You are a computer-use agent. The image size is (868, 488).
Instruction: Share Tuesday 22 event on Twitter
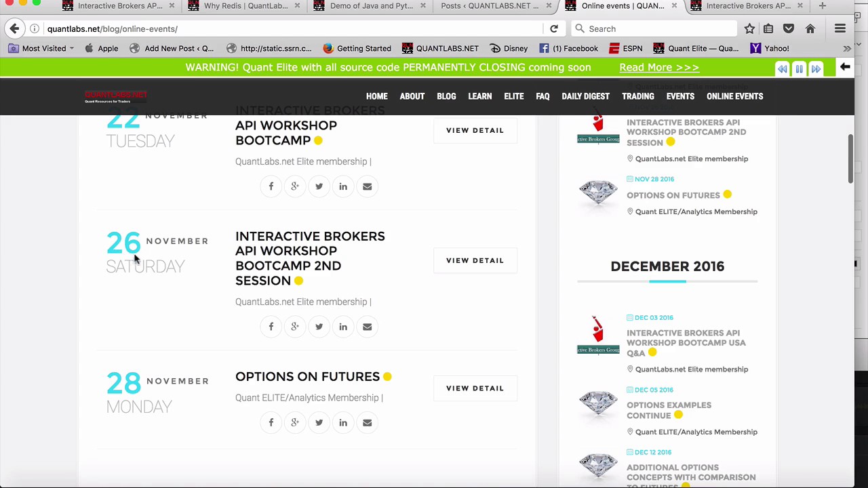[319, 186]
